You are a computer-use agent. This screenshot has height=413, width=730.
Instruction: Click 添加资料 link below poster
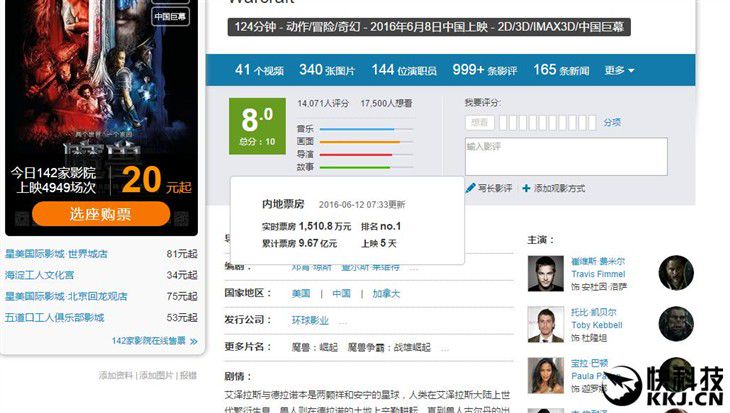116,375
